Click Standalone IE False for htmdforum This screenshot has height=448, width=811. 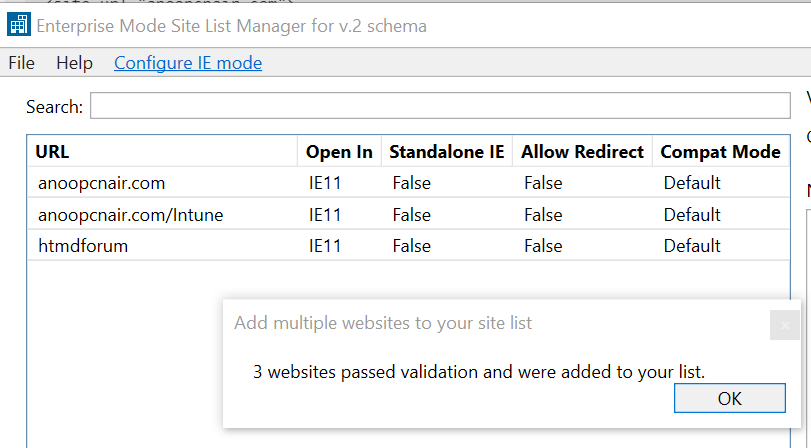pos(412,246)
